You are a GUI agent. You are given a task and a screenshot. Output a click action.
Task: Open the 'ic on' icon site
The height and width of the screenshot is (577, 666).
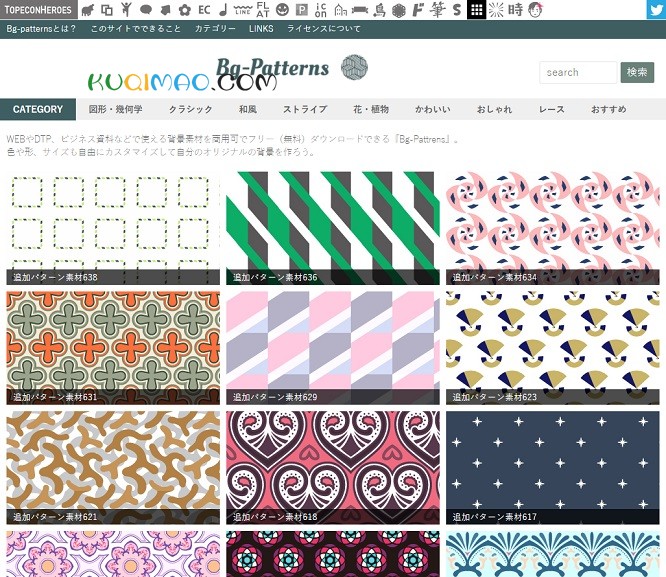(x=321, y=9)
